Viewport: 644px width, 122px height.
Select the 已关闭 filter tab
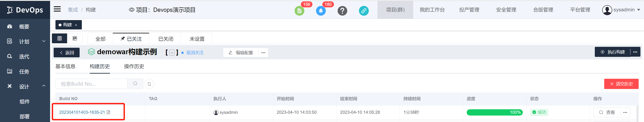click(165, 39)
